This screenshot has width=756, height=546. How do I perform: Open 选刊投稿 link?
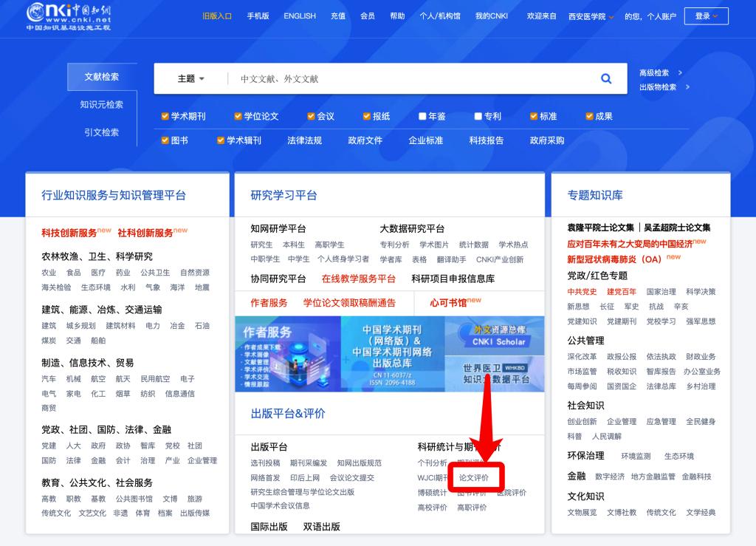[265, 463]
